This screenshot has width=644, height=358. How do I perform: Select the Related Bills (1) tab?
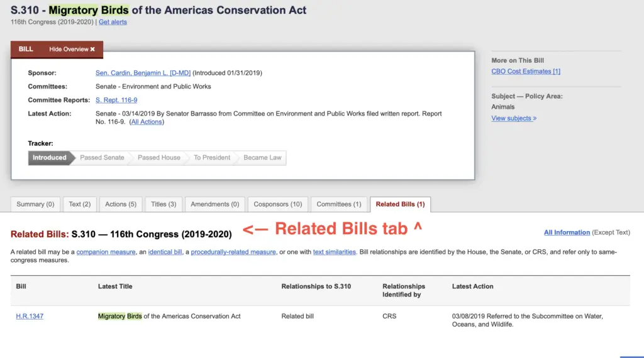pos(401,204)
